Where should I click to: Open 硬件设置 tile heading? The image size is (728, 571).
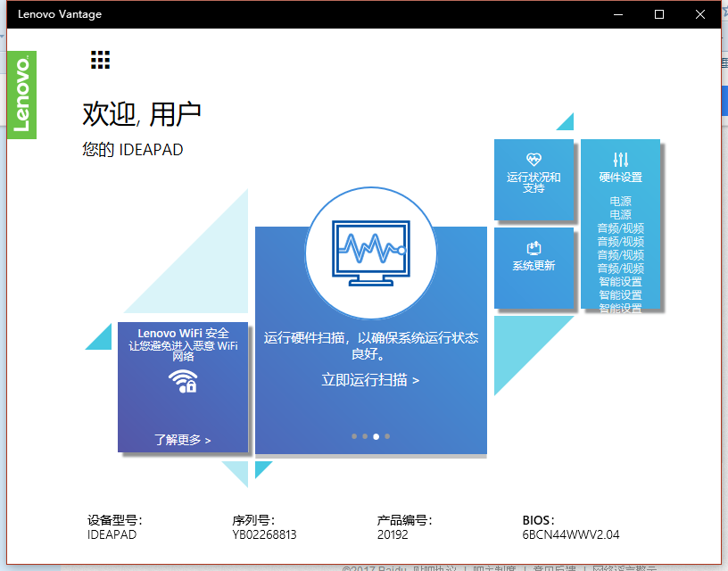point(620,178)
